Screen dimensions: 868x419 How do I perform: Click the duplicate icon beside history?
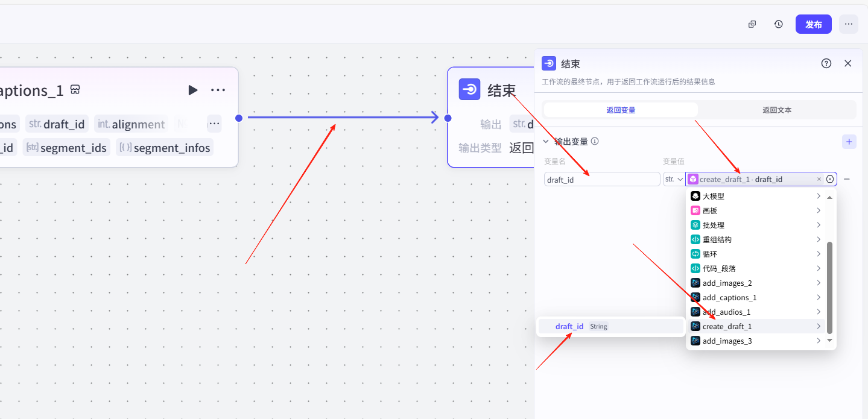pos(752,24)
